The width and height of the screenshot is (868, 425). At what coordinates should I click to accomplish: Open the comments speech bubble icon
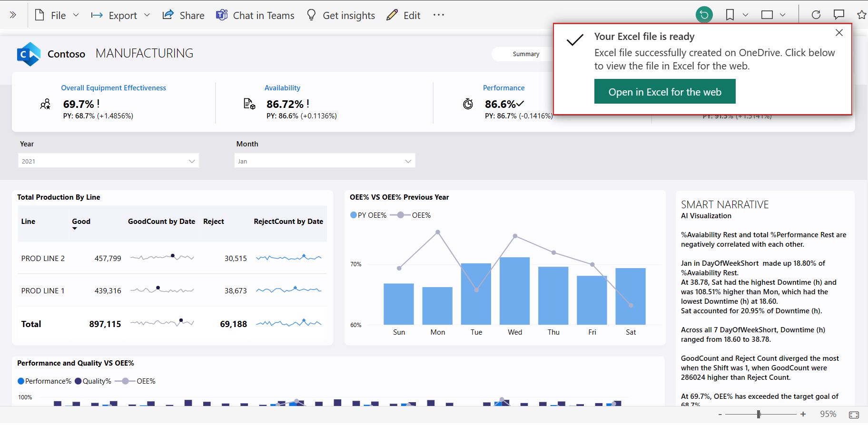(838, 15)
